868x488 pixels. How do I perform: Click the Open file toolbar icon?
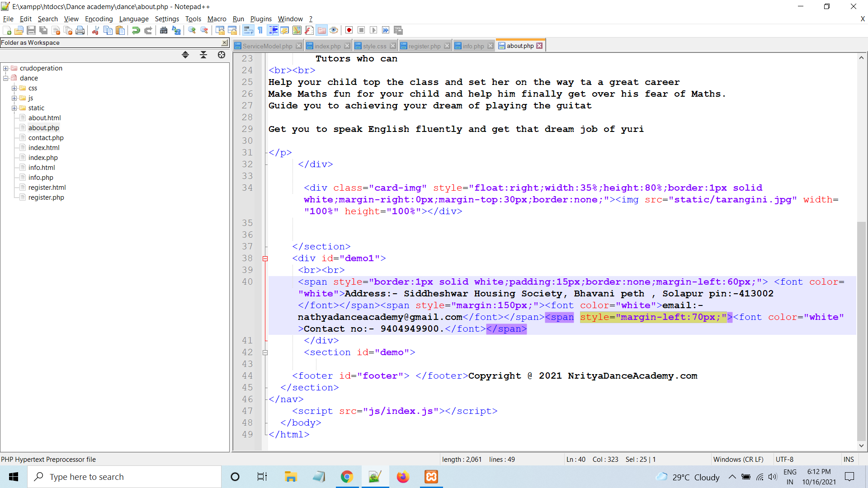pyautogui.click(x=19, y=30)
